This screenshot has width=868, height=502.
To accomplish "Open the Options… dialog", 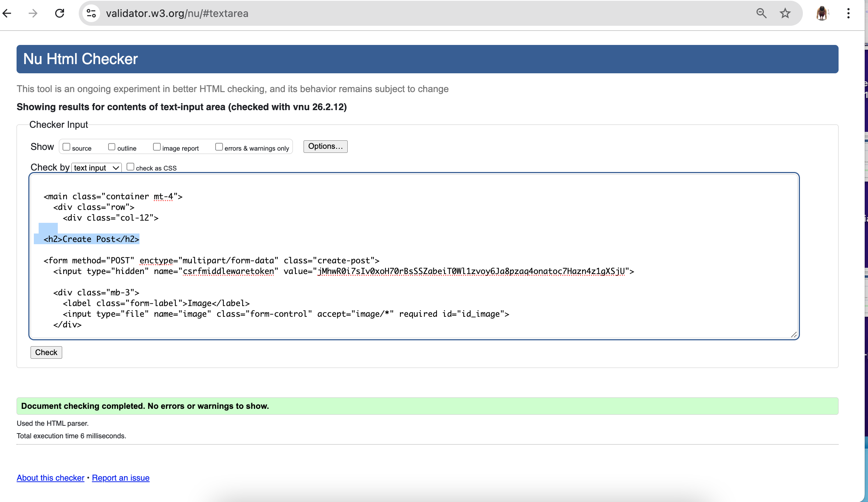I will [325, 146].
